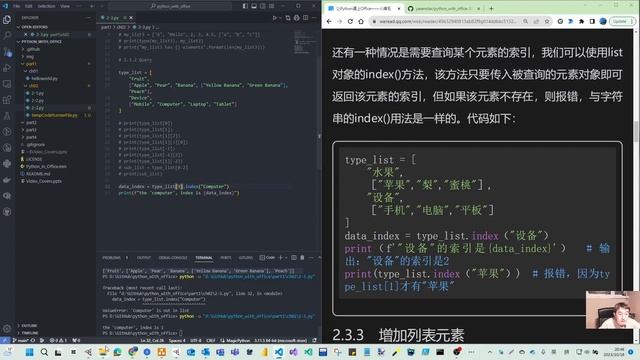The height and width of the screenshot is (360, 640).
Task: Toggle bottom panel layout icon
Action: pyautogui.click(x=254, y=6)
